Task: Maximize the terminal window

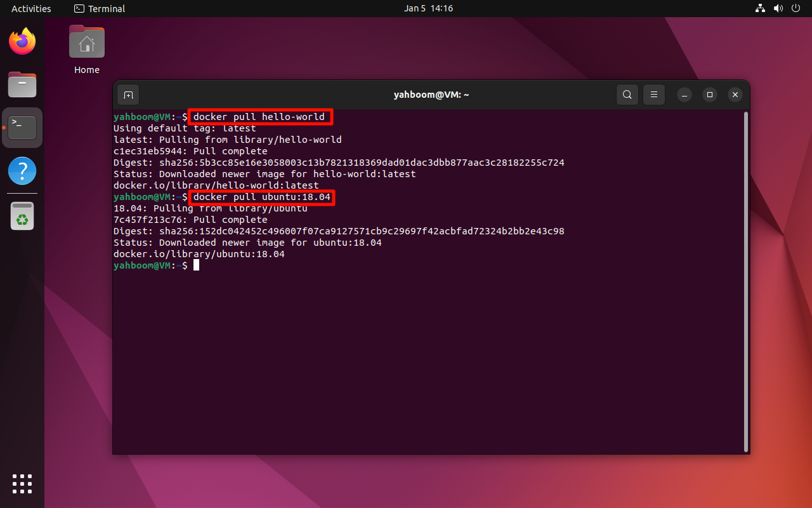Action: [x=710, y=95]
